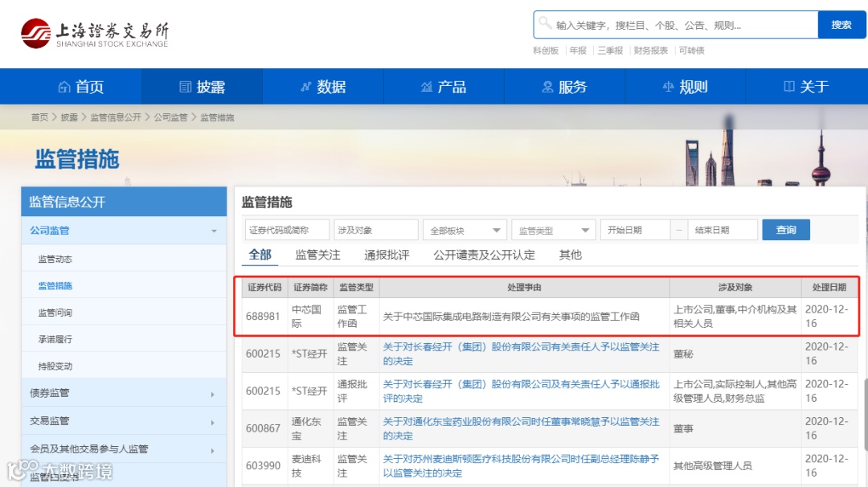This screenshot has height=487, width=868.
Task: Open the 年报 quick link
Action: point(578,51)
